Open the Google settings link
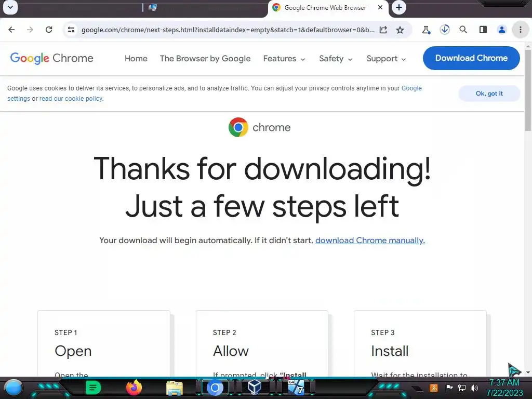532x399 pixels. pyautogui.click(x=411, y=88)
